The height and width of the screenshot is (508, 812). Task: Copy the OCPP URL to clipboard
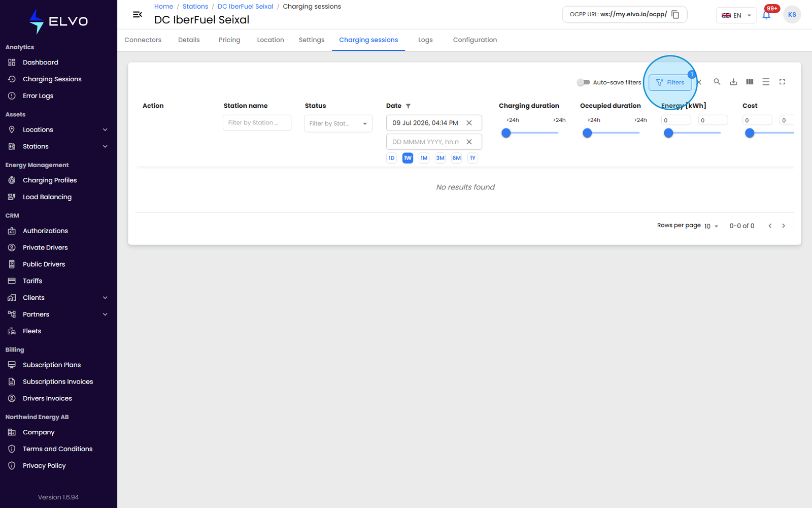point(675,15)
